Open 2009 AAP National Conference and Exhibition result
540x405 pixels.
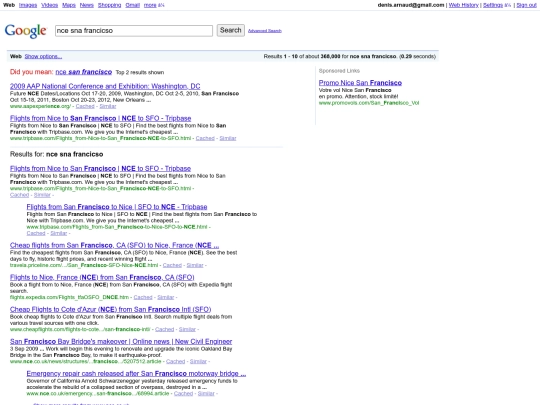(x=105, y=86)
